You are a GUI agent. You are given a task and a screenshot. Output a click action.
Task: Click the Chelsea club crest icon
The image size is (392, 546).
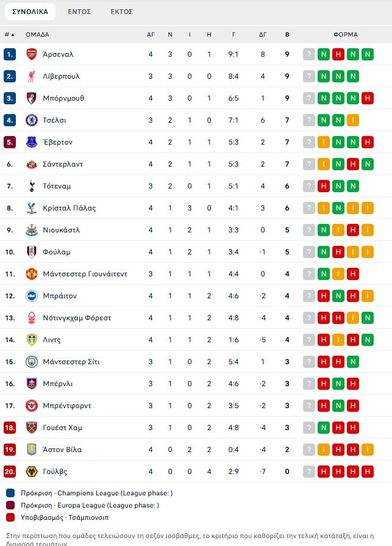tap(32, 120)
